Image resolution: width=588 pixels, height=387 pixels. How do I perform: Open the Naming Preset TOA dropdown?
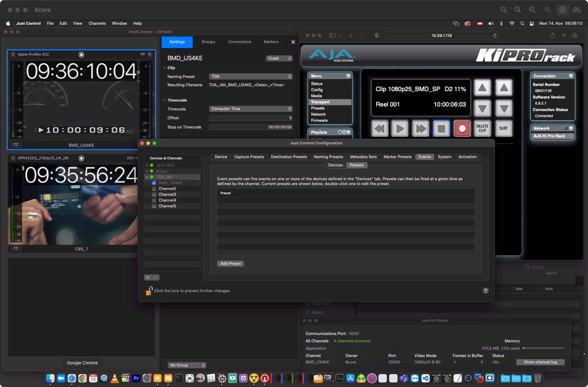tap(251, 76)
